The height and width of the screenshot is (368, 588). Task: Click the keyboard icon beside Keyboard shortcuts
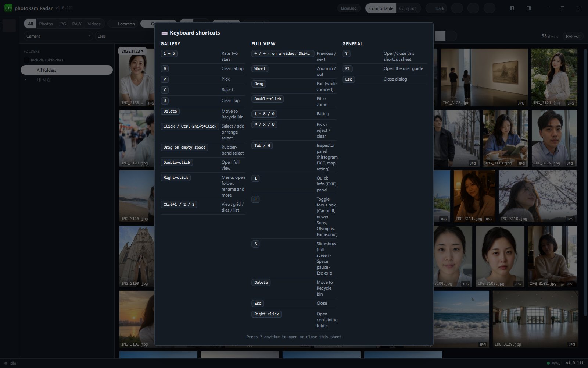point(164,33)
